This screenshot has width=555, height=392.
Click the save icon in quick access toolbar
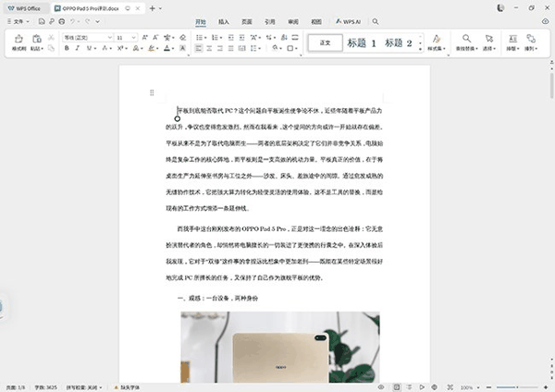click(41, 20)
